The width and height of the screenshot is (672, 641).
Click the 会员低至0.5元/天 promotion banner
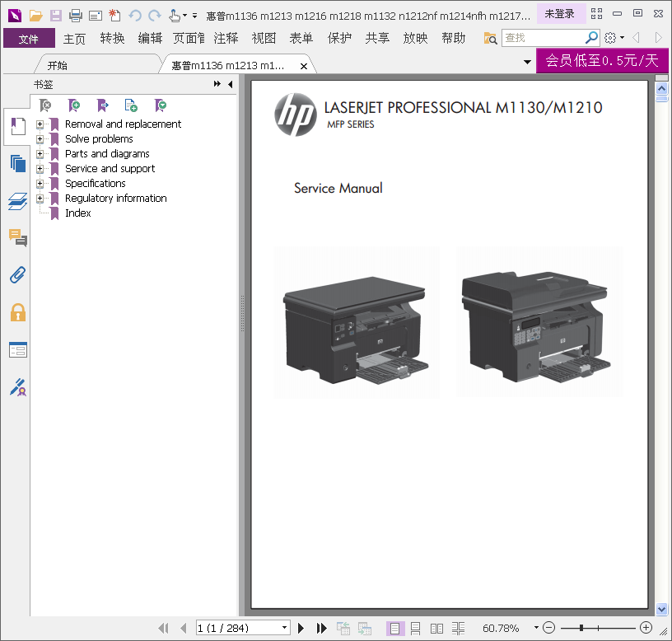[x=602, y=60]
